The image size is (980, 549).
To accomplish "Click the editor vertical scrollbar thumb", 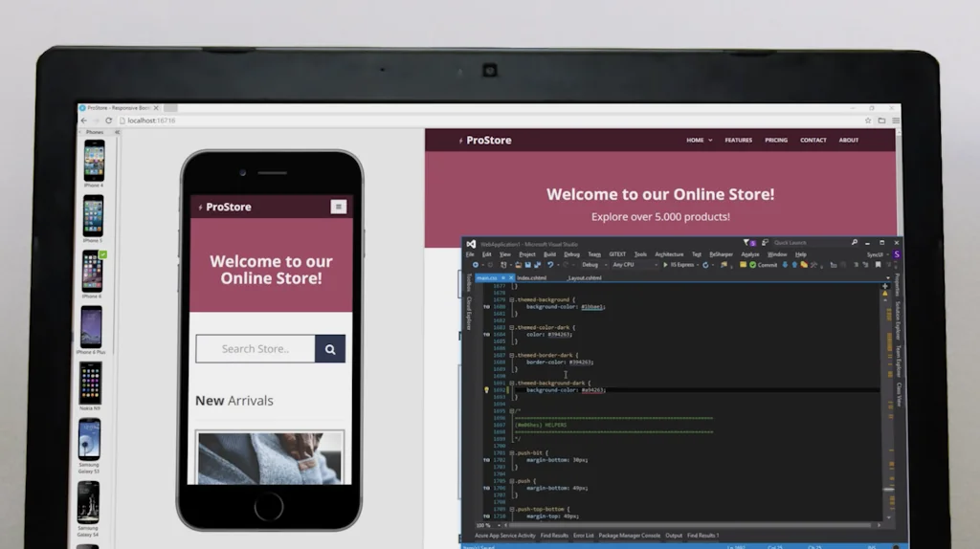I will click(888, 490).
